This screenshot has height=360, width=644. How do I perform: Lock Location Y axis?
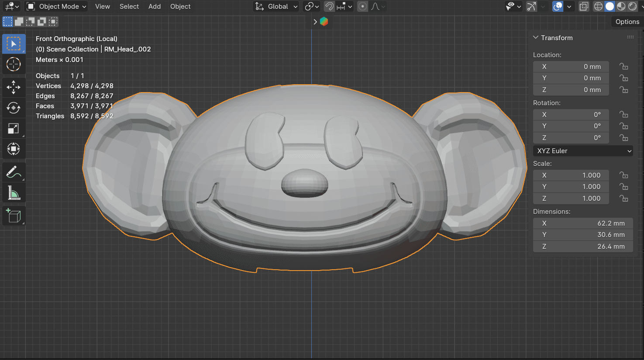(x=624, y=78)
